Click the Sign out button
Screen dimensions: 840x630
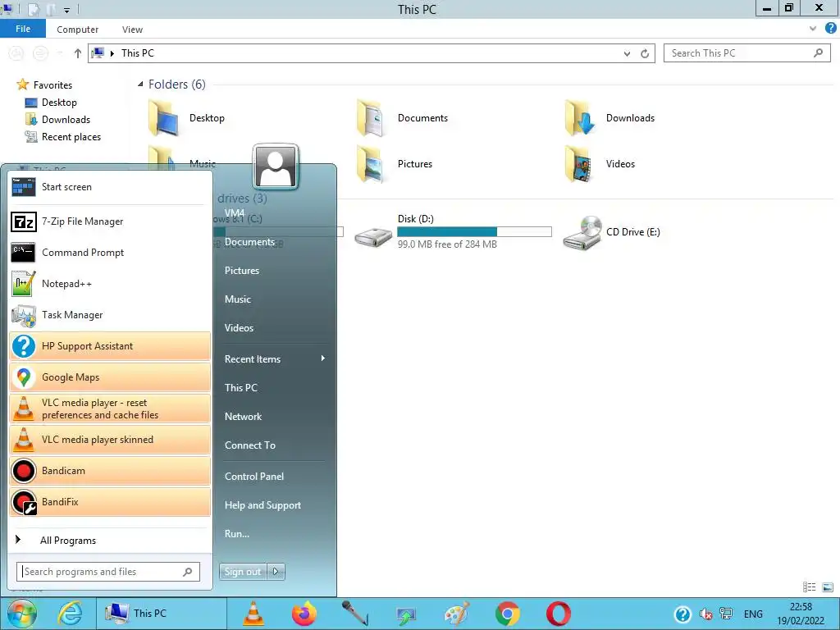tap(243, 572)
